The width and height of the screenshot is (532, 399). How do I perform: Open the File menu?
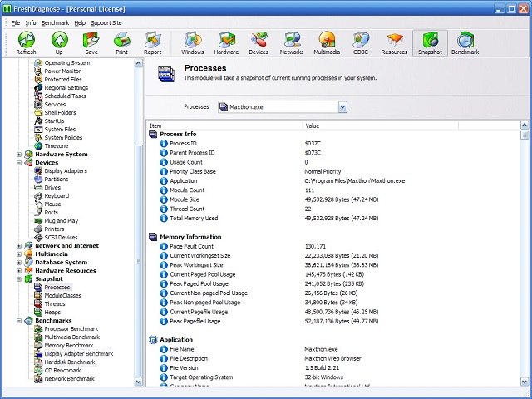pos(16,22)
